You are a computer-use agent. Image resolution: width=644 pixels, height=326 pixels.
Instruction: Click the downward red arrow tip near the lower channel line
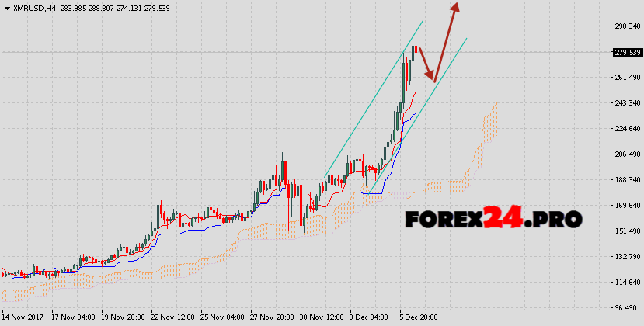tap(433, 78)
